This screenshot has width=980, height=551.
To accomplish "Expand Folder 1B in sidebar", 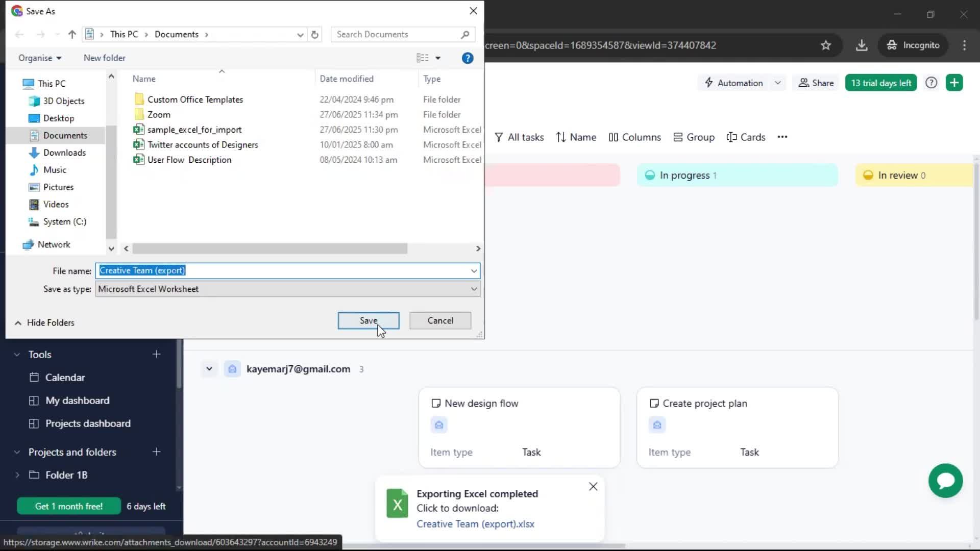I will [17, 475].
